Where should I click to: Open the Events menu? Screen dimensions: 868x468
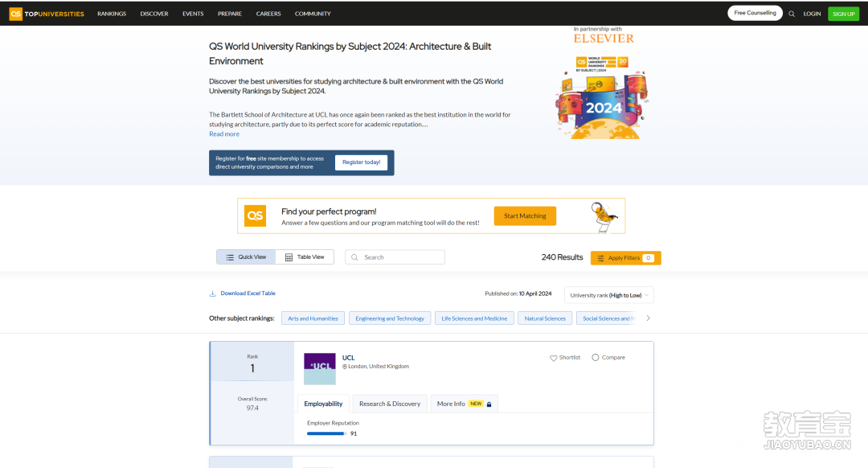193,14
